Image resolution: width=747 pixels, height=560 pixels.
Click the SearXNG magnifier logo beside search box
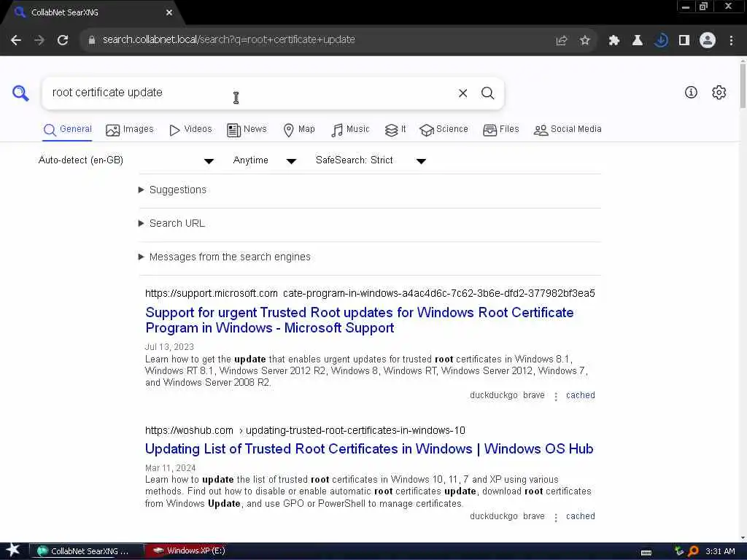[x=20, y=93]
